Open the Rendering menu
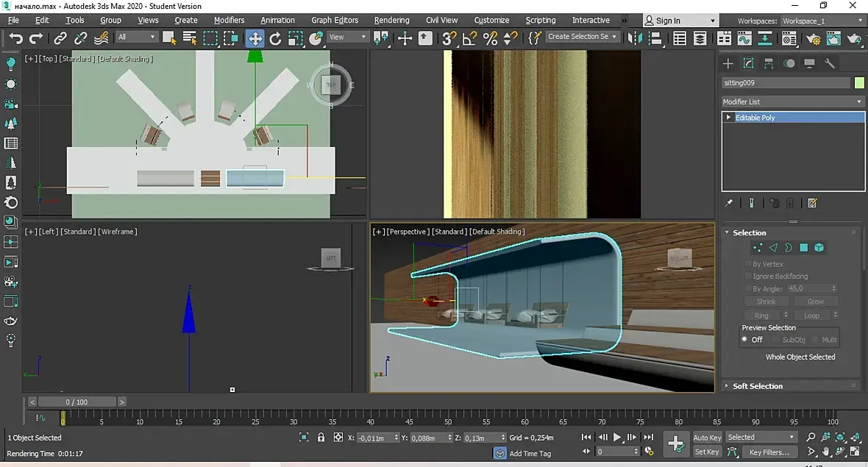The image size is (868, 467). point(392,20)
